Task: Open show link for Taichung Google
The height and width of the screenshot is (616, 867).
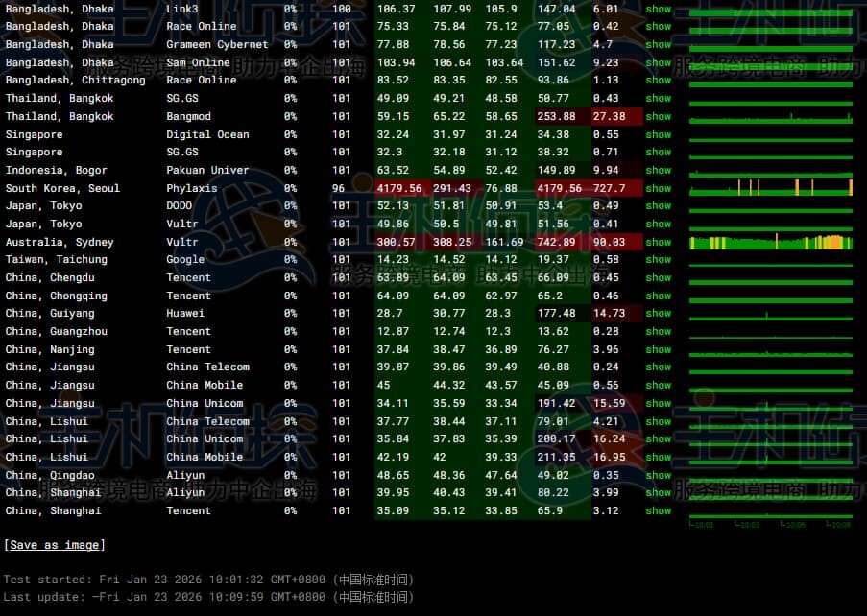Action: pyautogui.click(x=658, y=259)
